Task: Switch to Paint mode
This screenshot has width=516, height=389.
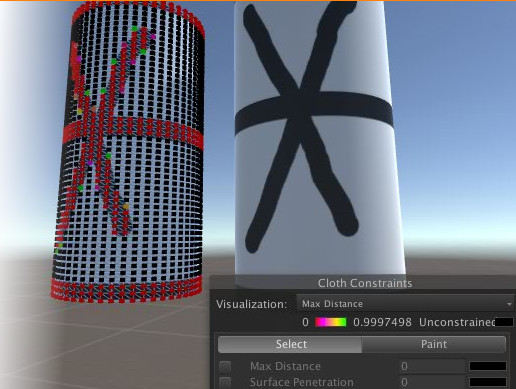Action: pos(434,344)
